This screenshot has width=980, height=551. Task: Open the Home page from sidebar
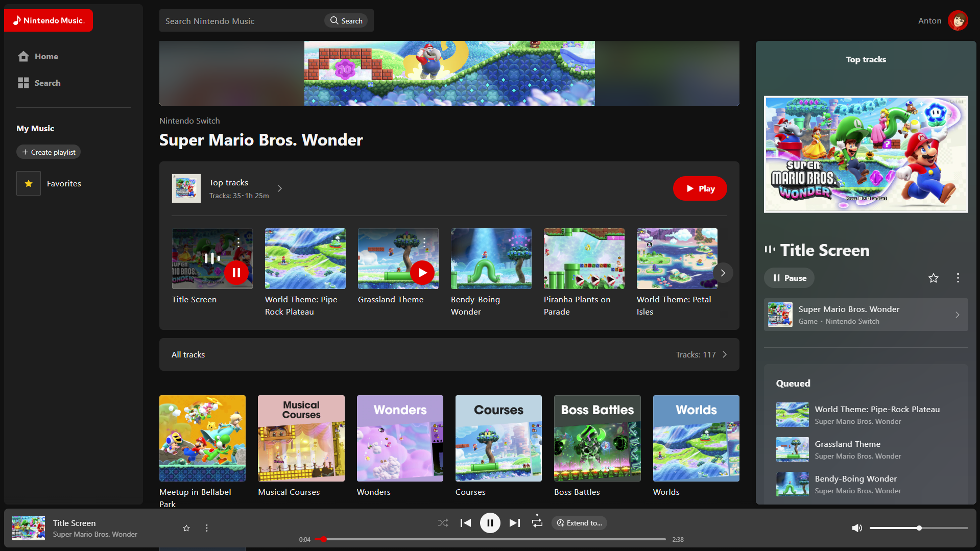(x=38, y=56)
